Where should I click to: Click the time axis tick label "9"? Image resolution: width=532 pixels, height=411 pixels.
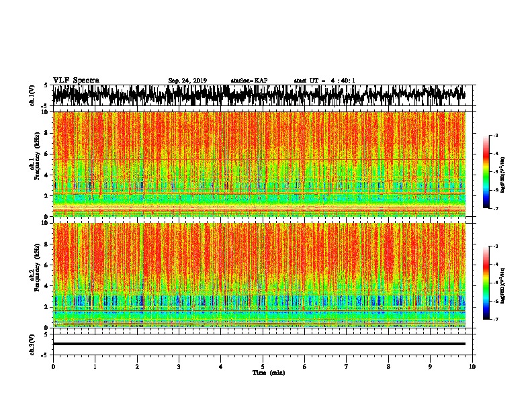pyautogui.click(x=430, y=367)
